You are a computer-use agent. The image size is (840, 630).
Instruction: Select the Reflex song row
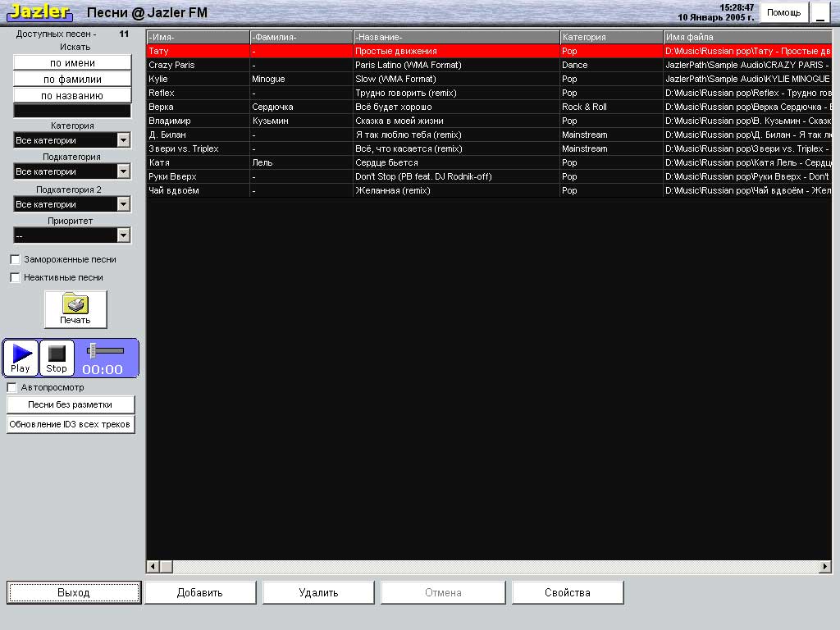(489, 93)
